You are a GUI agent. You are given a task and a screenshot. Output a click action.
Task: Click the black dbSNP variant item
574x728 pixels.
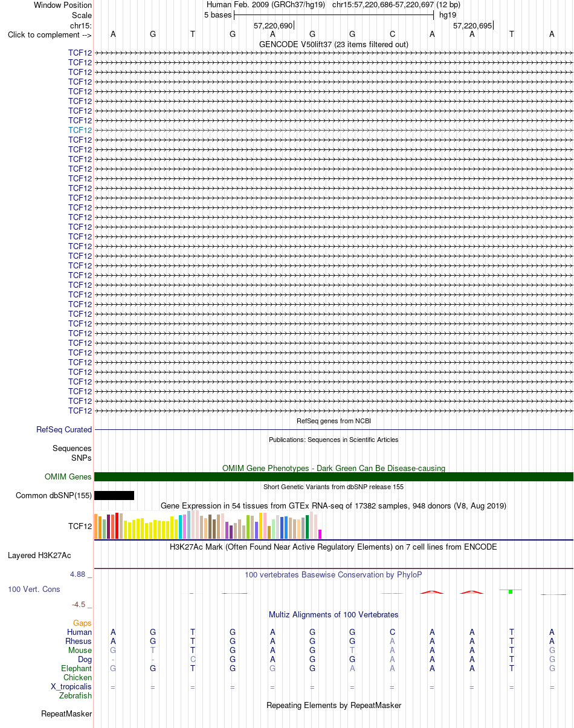pyautogui.click(x=114, y=495)
